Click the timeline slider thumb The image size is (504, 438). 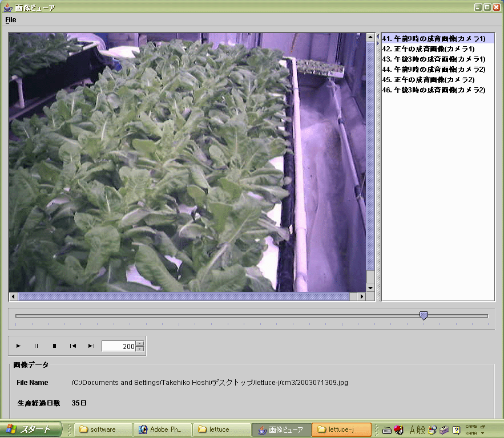tap(424, 315)
